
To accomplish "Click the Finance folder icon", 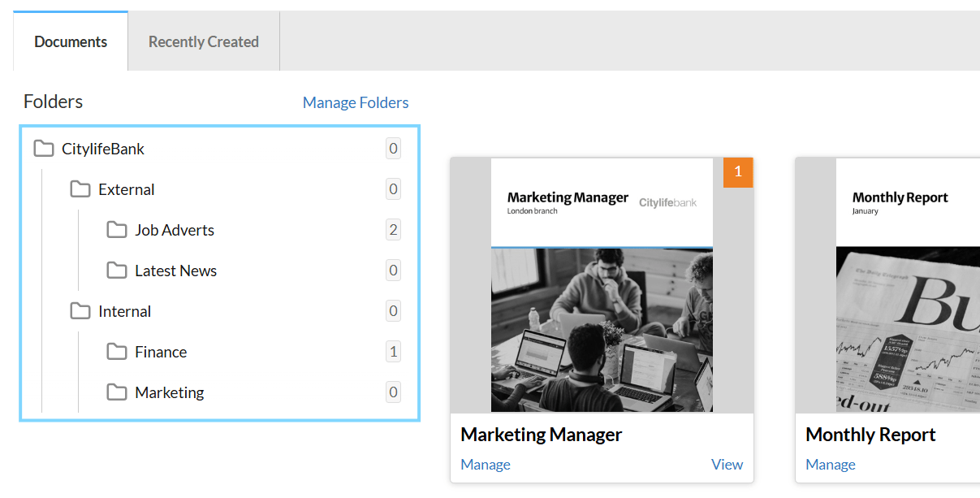I will coord(117,352).
